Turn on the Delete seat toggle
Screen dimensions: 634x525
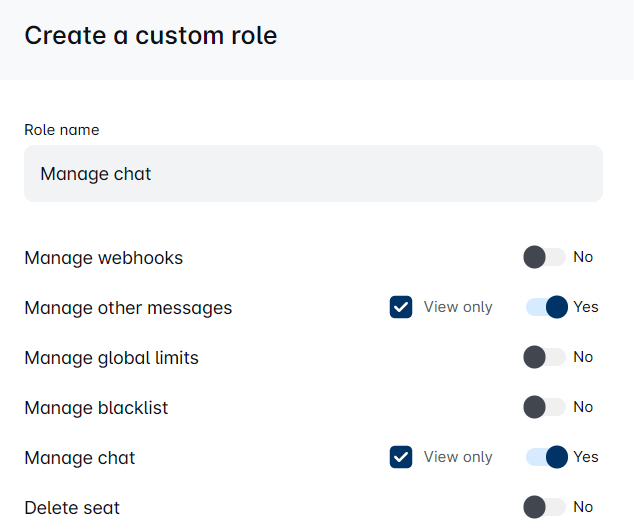544,507
